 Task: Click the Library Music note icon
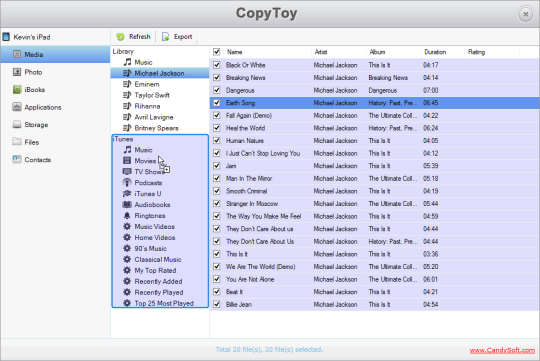pyautogui.click(x=127, y=62)
